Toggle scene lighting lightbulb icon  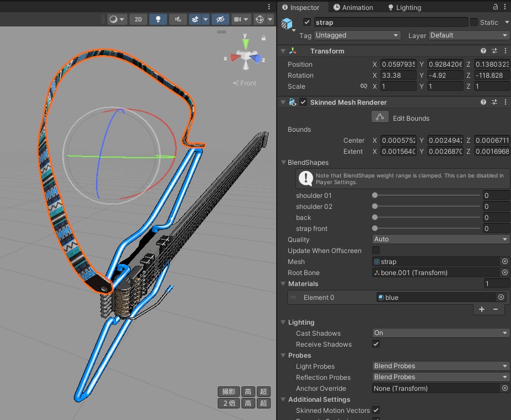(158, 19)
